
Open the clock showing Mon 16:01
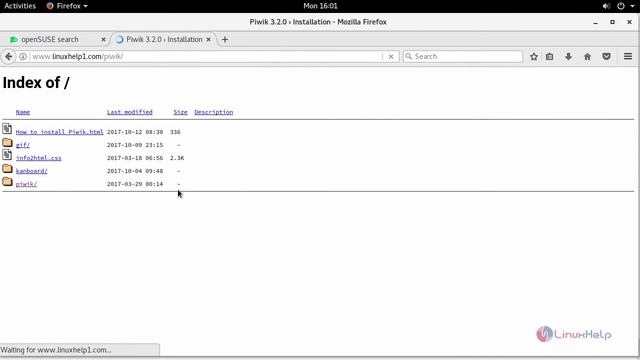(x=320, y=6)
